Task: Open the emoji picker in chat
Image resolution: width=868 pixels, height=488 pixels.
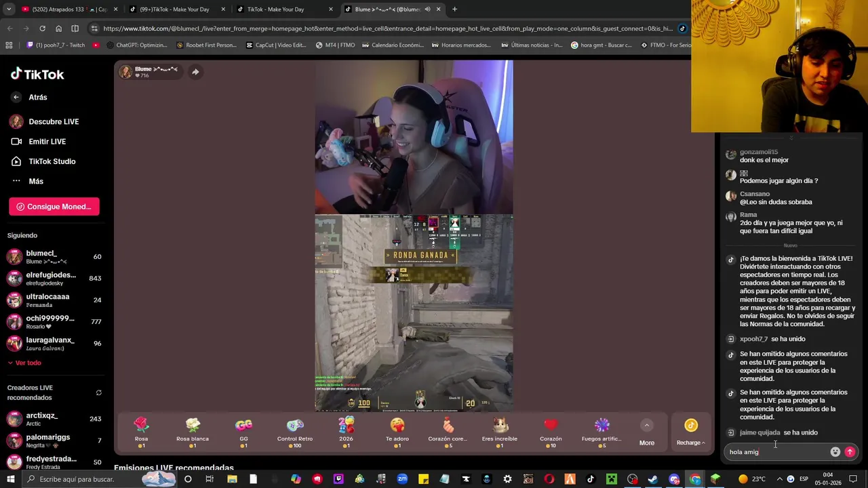Action: tap(835, 452)
